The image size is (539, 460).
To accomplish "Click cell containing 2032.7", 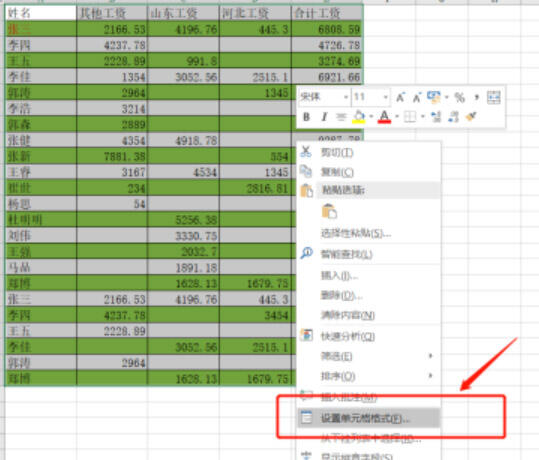I will coord(183,251).
